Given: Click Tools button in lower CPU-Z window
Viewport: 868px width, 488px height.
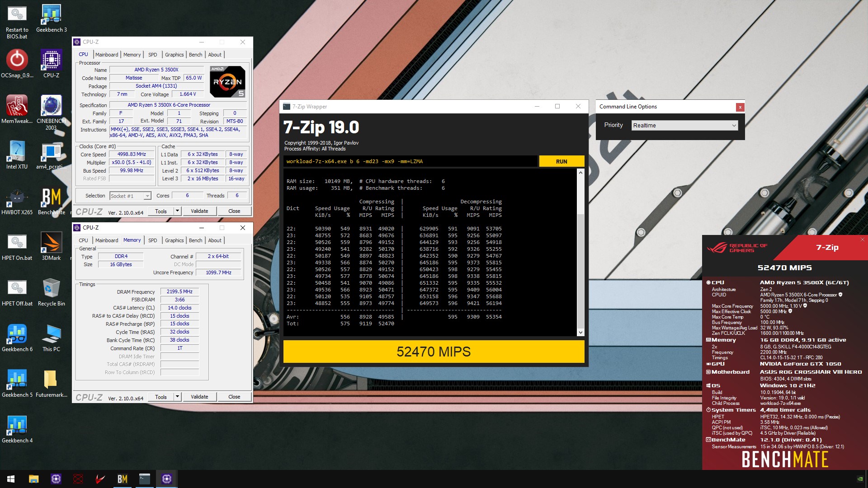Looking at the screenshot, I should pyautogui.click(x=161, y=397).
